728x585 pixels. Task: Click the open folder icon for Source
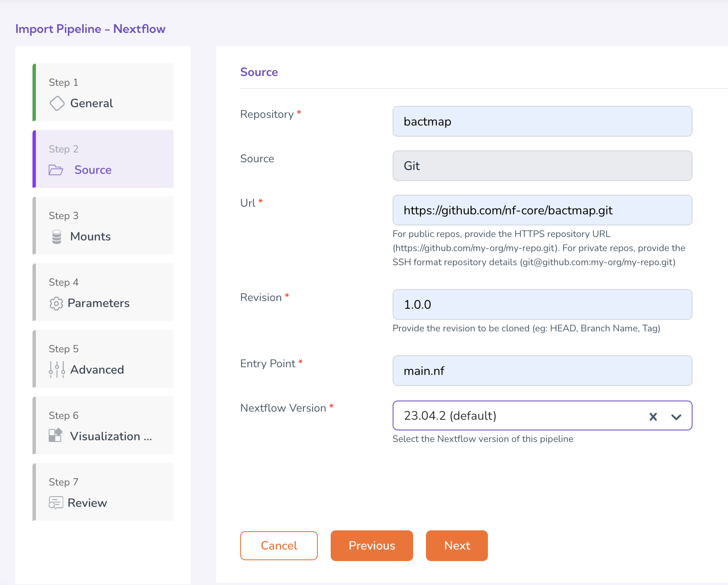click(x=56, y=170)
